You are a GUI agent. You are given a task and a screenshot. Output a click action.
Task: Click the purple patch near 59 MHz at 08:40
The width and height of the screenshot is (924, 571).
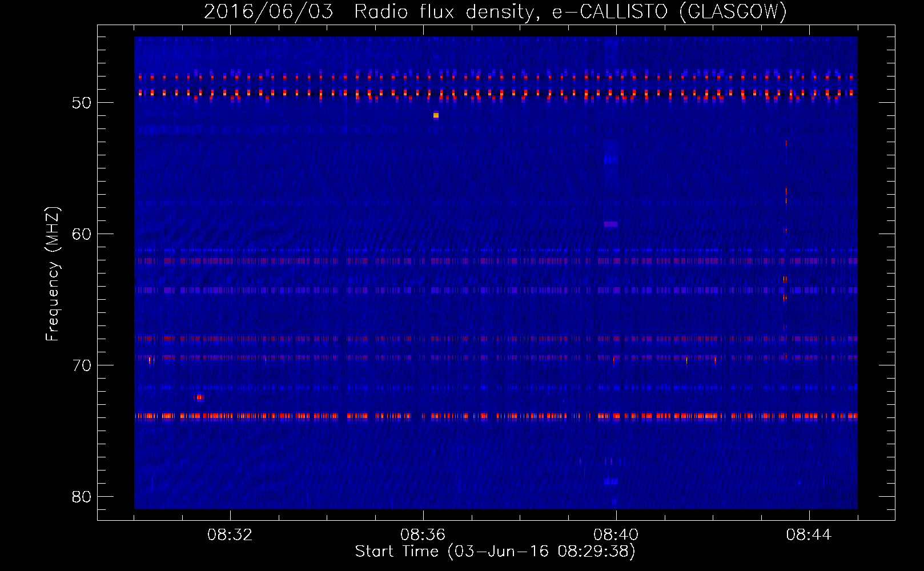pyautogui.click(x=610, y=224)
